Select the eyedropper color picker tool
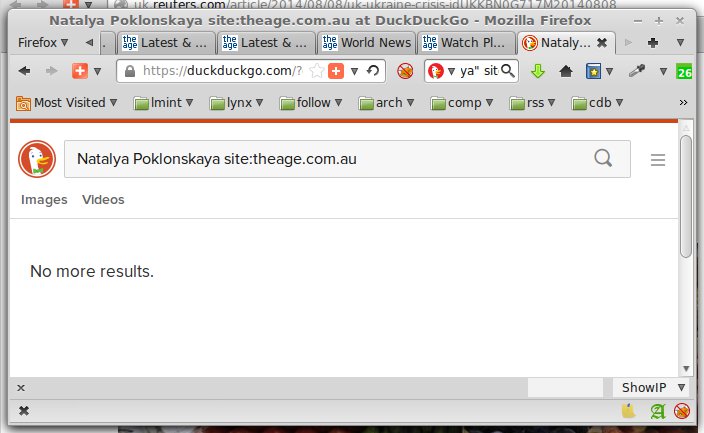The height and width of the screenshot is (433, 704). point(637,71)
